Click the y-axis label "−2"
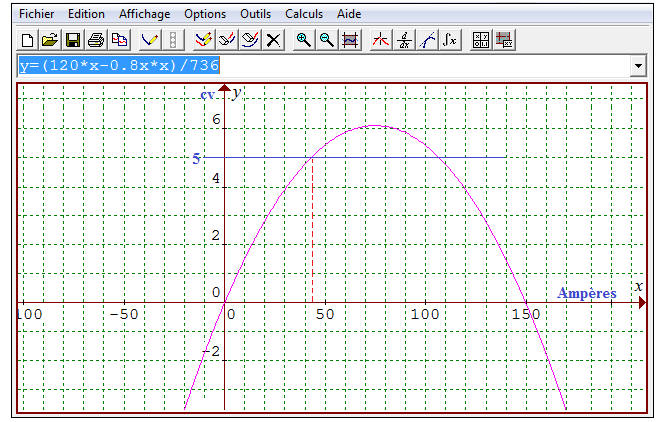 tap(211, 351)
